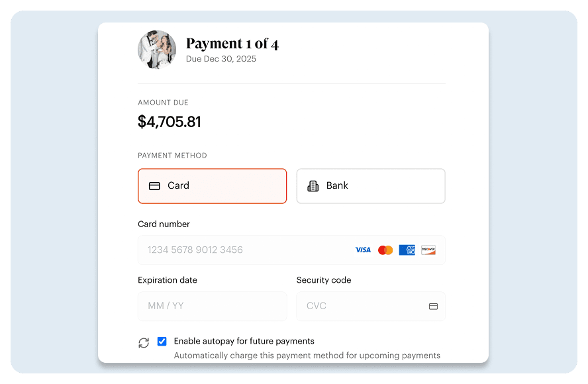Select Bank as the payment method

click(x=370, y=185)
